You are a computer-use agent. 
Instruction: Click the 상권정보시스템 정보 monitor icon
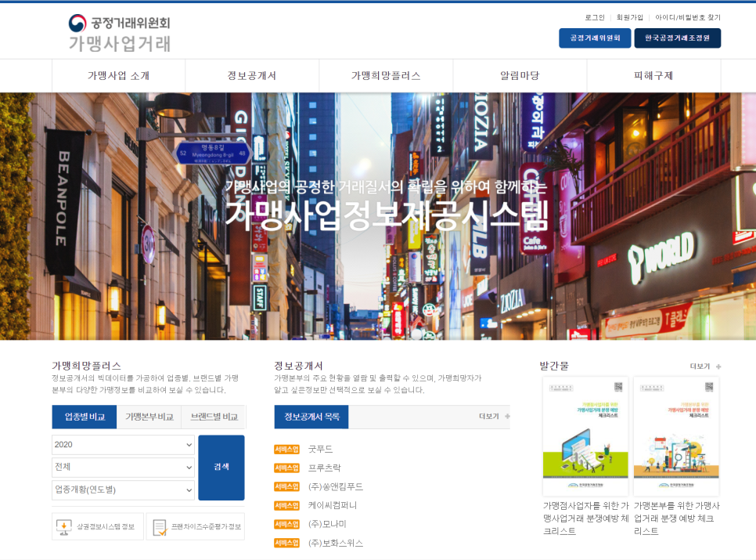click(x=63, y=527)
